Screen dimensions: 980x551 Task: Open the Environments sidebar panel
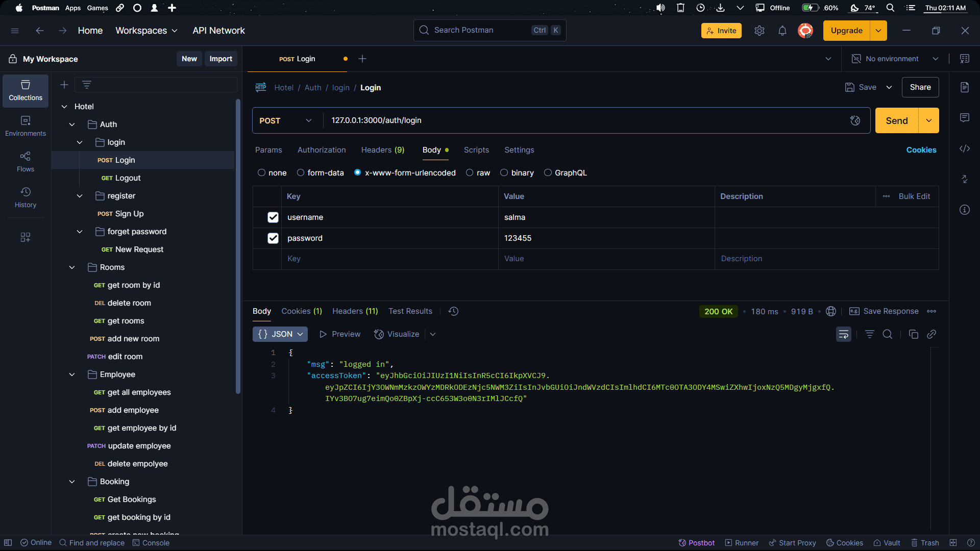26,126
